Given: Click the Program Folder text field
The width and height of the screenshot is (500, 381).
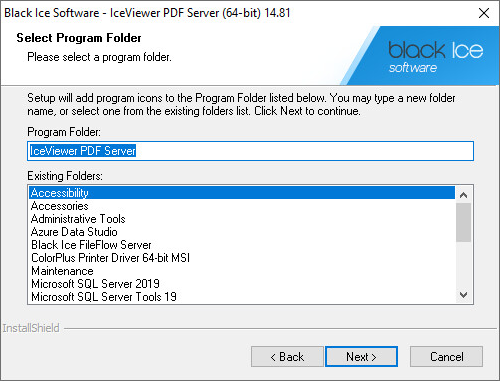Looking at the screenshot, I should [x=250, y=151].
